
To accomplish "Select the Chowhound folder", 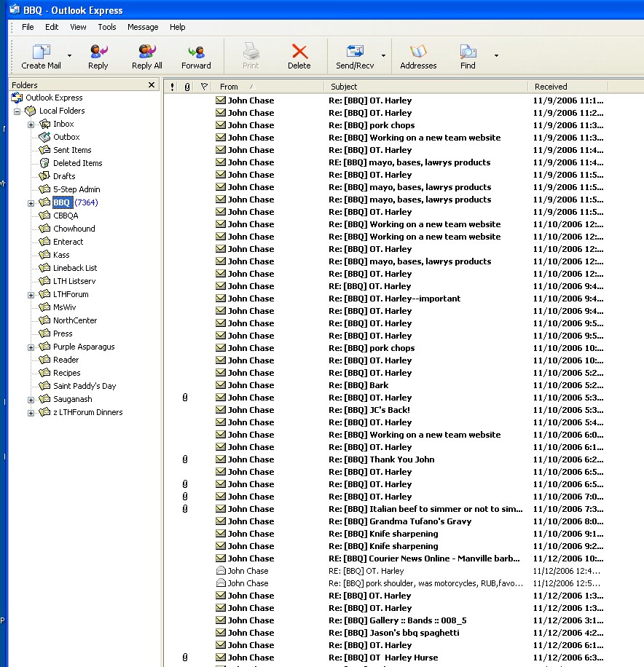I will click(x=74, y=229).
